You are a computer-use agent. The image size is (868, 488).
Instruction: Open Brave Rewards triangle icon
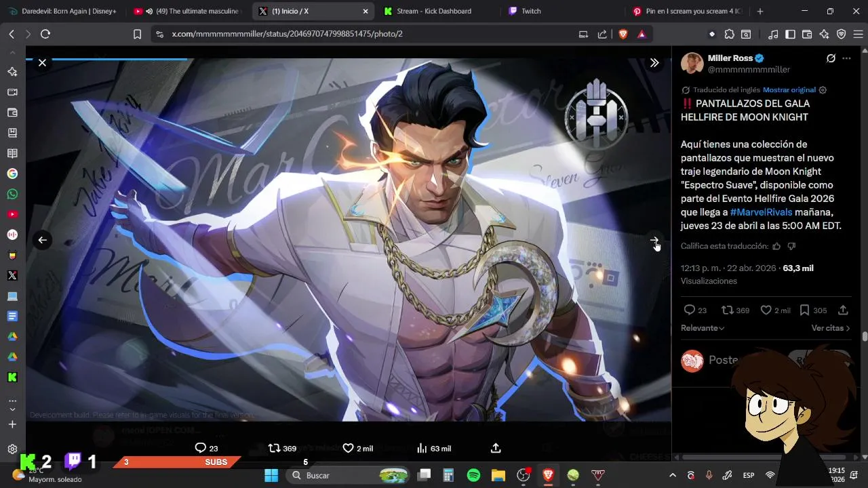[642, 34]
